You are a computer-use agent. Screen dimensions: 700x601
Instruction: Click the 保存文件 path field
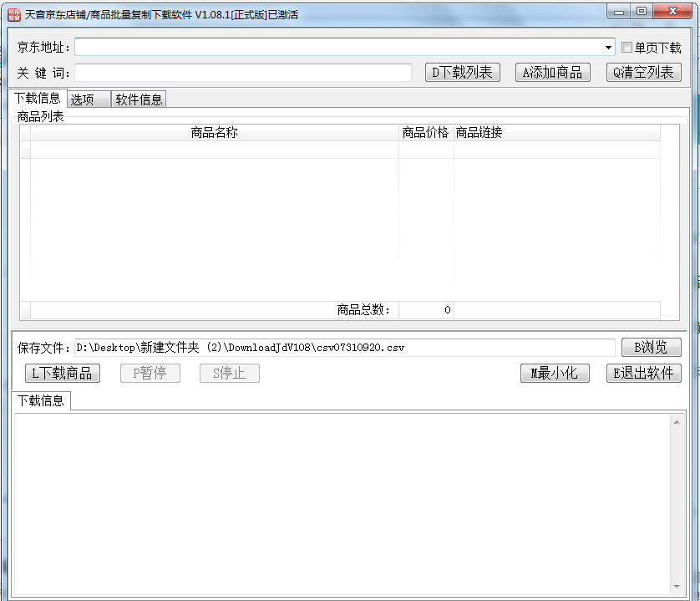[x=345, y=348]
